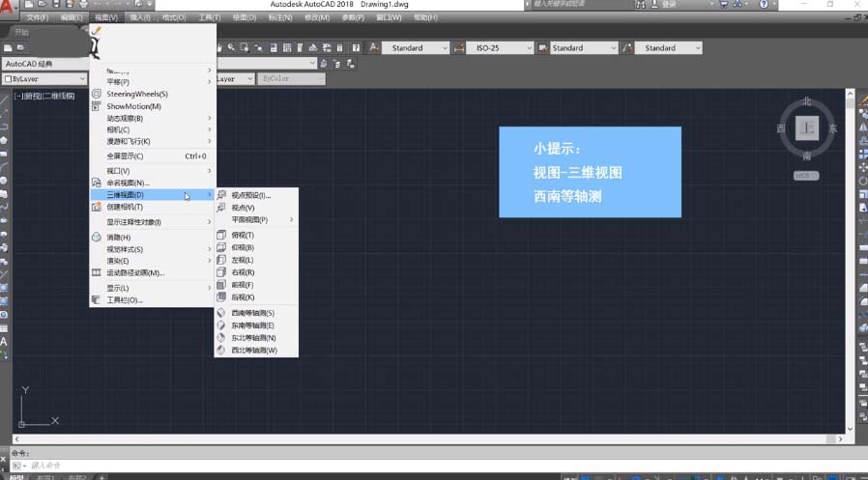This screenshot has width=868, height=480.
Task: Open the 文件(F) menu
Action: pos(38,17)
